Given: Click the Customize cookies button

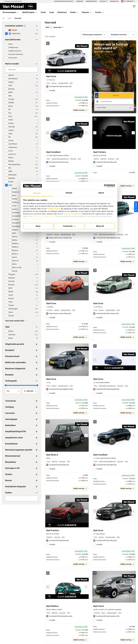Looking at the screenshot, I should pyautogui.click(x=69, y=226).
